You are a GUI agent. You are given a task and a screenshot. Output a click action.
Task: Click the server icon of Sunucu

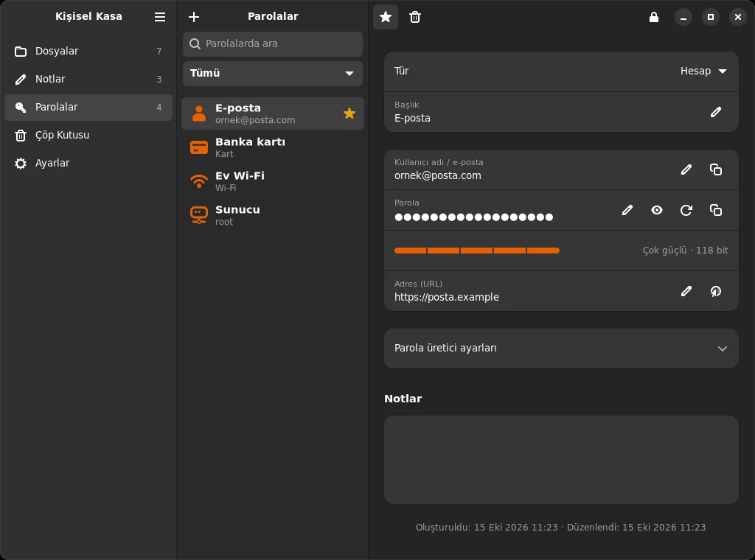pos(199,215)
